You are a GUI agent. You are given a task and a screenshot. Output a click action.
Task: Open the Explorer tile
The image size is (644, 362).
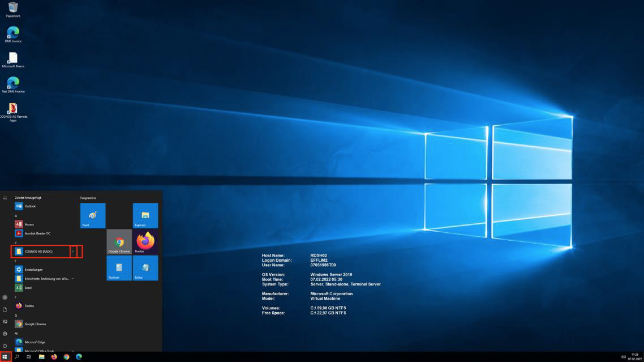145,215
